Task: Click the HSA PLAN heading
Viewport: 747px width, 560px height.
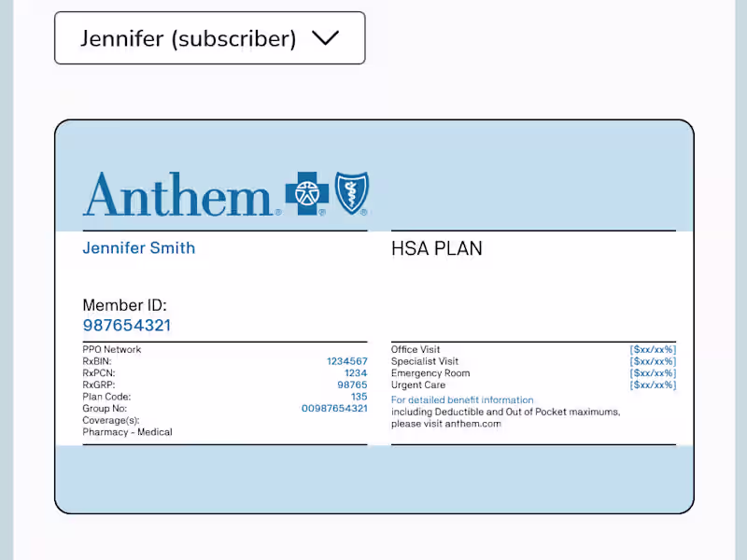Action: [436, 248]
